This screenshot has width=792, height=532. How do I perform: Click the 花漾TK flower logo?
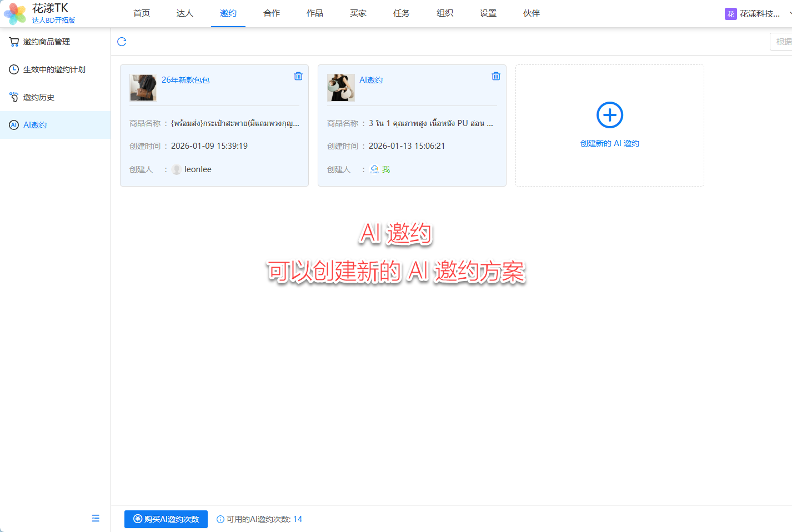coord(15,13)
